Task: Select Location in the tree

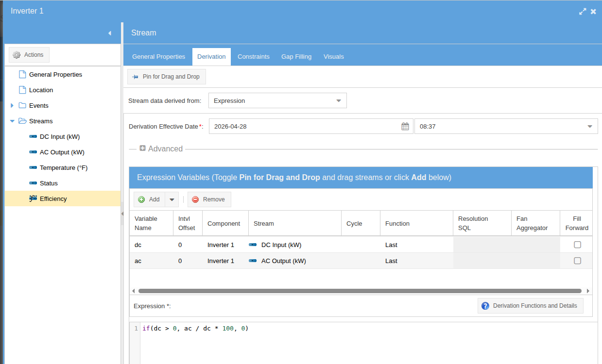Action: click(x=41, y=90)
